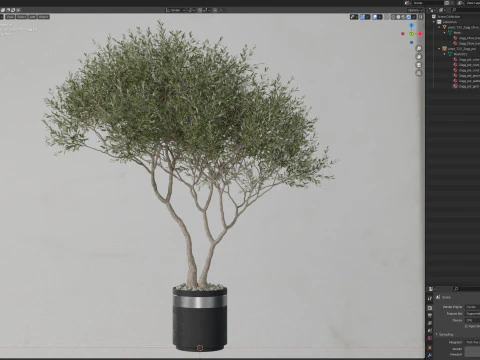
Task: Click the outliner search field
Action: [466, 10]
